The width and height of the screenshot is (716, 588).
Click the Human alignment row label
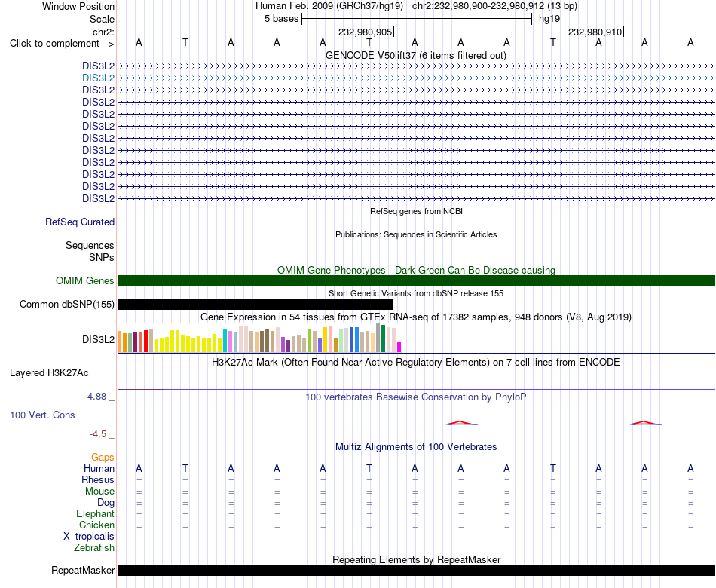99,469
